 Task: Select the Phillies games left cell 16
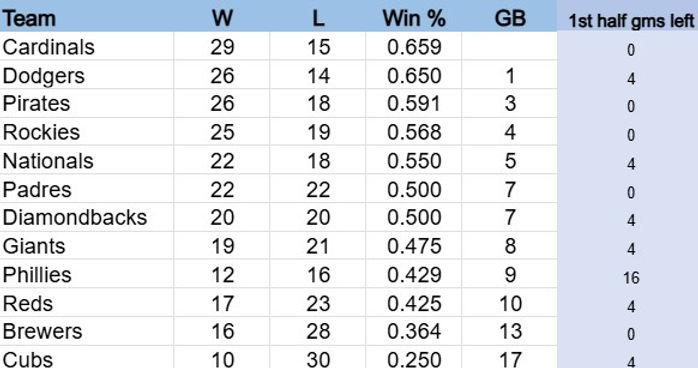point(631,278)
